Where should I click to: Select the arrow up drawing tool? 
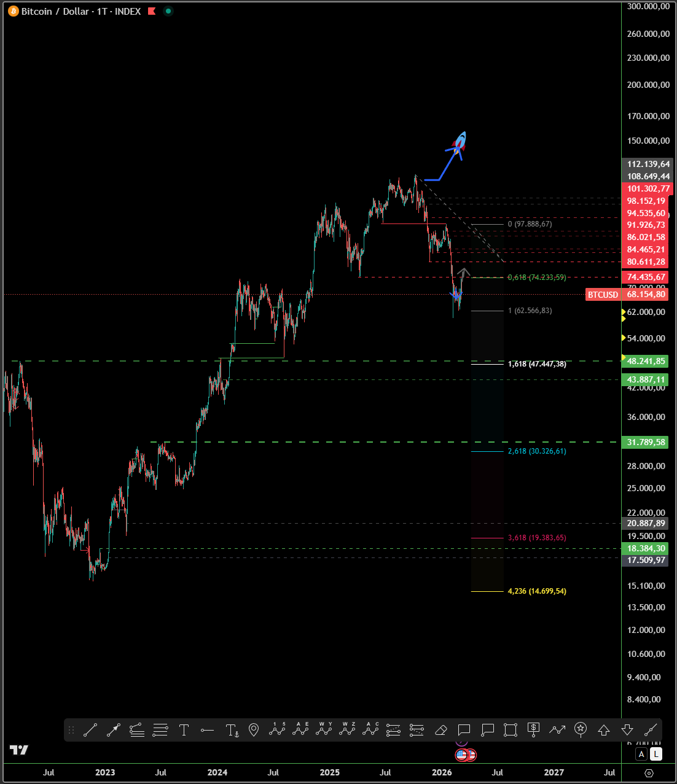(604, 730)
